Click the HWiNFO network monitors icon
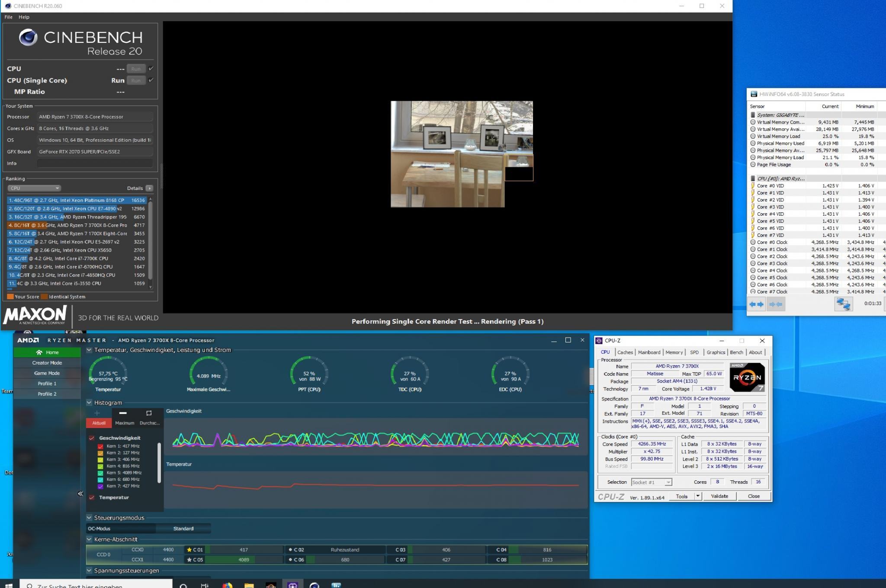The image size is (886, 588). pyautogui.click(x=843, y=304)
